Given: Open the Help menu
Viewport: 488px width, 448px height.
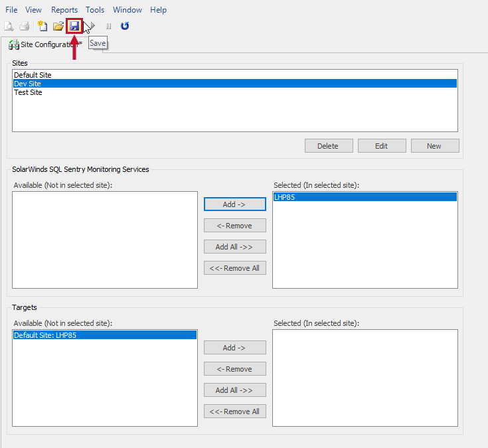Looking at the screenshot, I should point(159,10).
